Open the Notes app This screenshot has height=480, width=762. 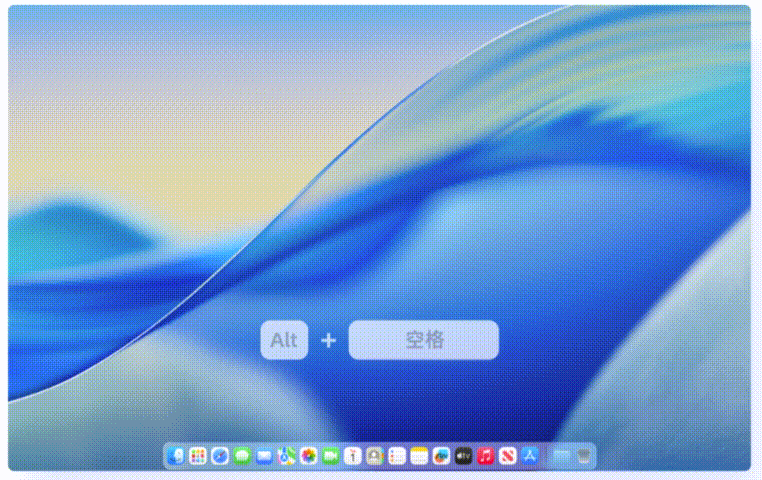(419, 456)
